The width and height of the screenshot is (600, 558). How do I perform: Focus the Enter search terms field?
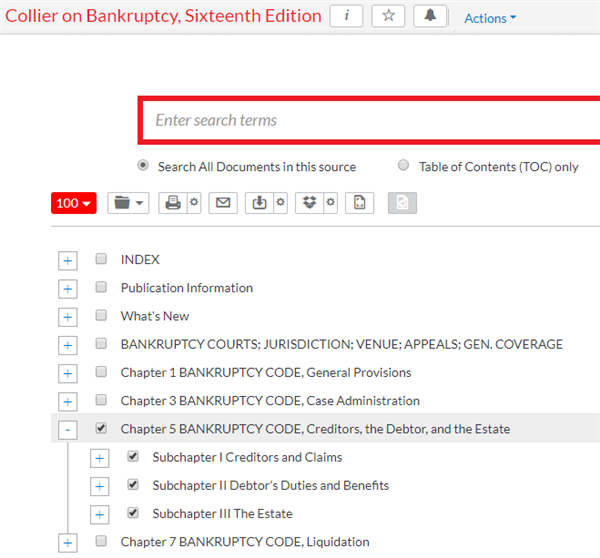pyautogui.click(x=369, y=120)
